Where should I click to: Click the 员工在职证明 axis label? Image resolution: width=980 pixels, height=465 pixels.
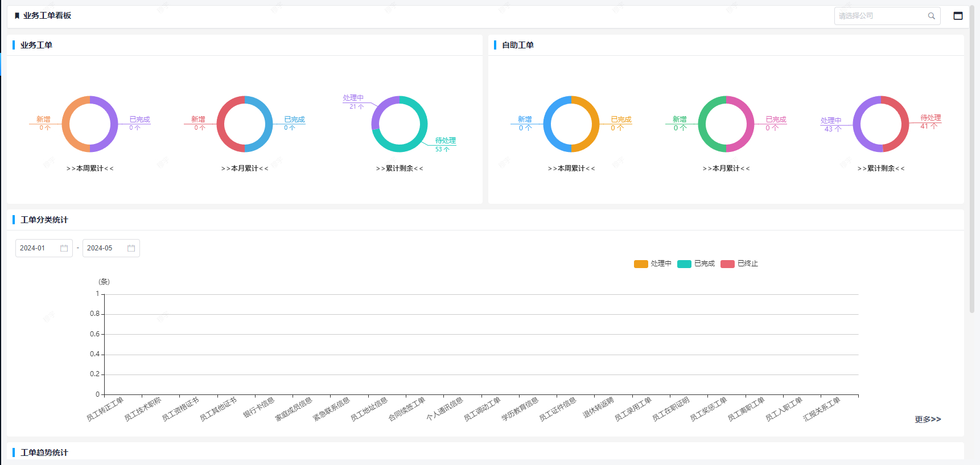pos(671,409)
